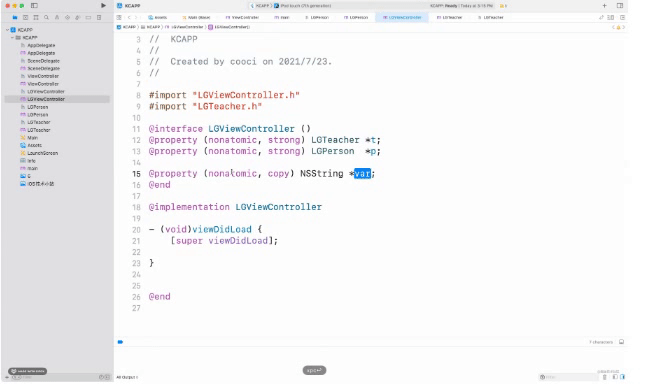Screen dimensions: 650x384
Task: Switch to the Assets tab
Action: 158,17
